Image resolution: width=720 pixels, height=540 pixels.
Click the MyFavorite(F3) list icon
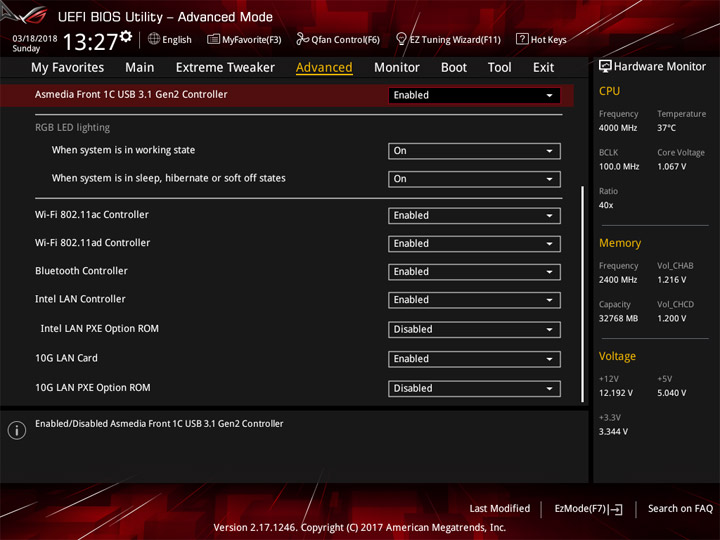[213, 39]
